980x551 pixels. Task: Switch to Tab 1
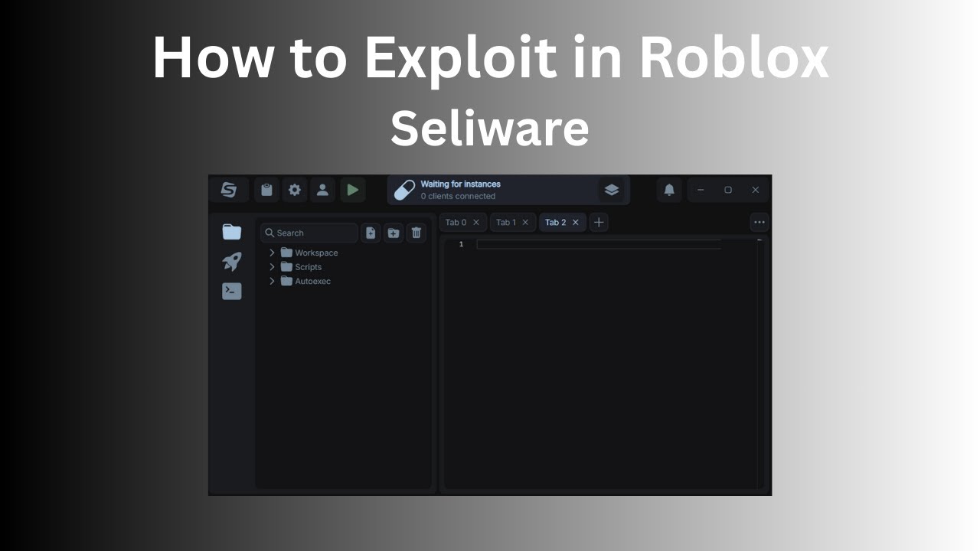(x=506, y=223)
